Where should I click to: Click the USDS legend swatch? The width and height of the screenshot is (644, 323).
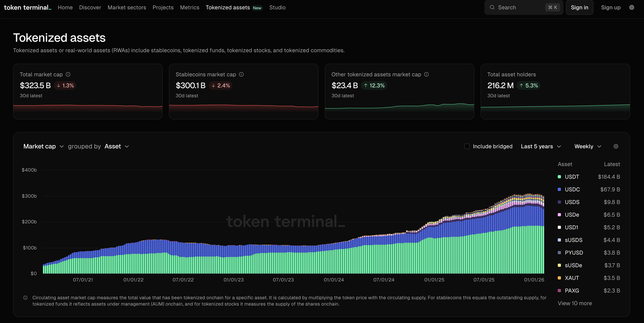(x=559, y=202)
